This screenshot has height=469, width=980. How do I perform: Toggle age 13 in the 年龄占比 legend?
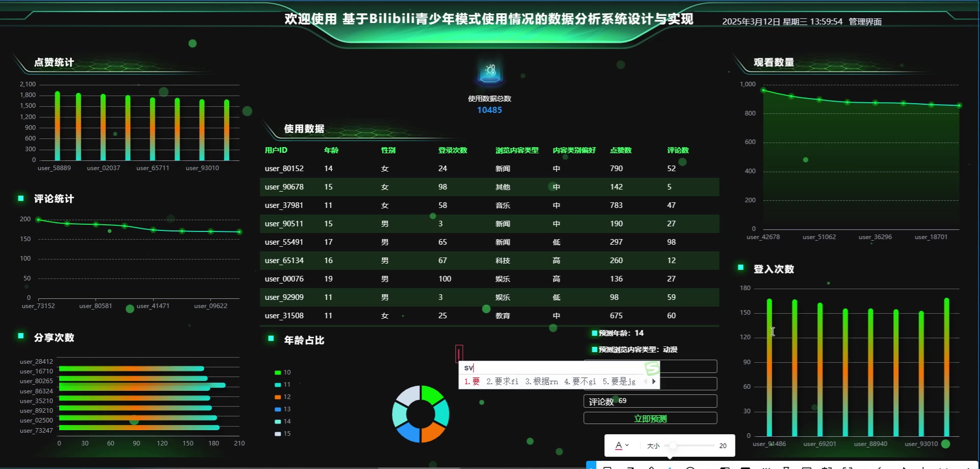tap(283, 409)
